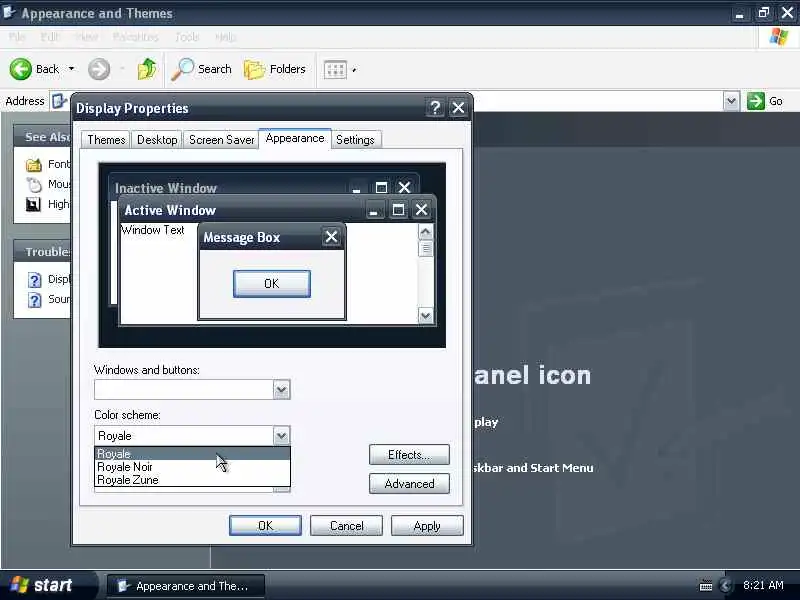This screenshot has width=800, height=600.
Task: Select Royale Noir color scheme
Action: point(192,467)
